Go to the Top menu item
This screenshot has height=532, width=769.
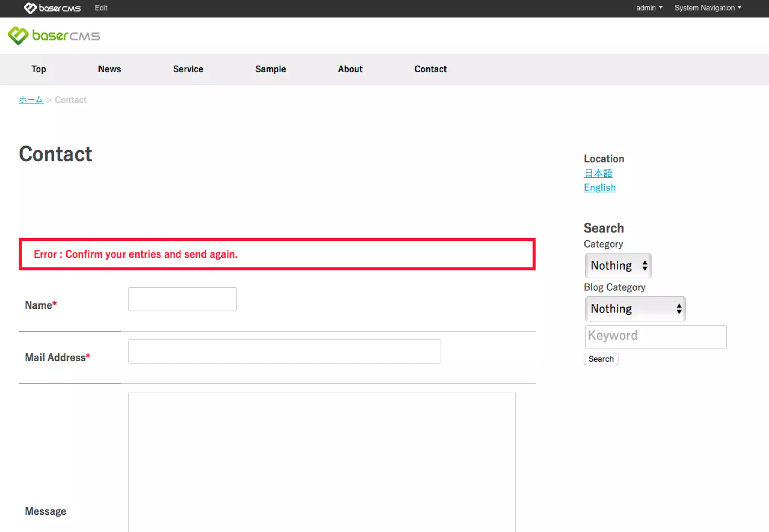click(39, 69)
